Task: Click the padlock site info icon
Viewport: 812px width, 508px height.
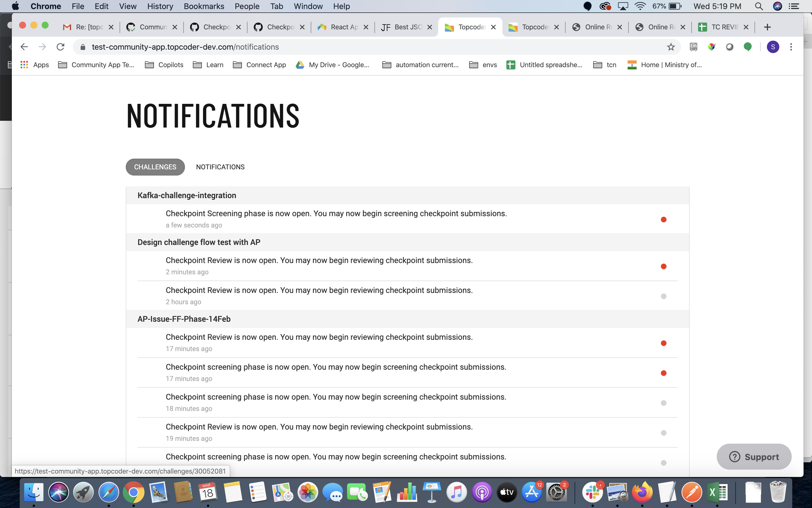Action: pos(83,47)
